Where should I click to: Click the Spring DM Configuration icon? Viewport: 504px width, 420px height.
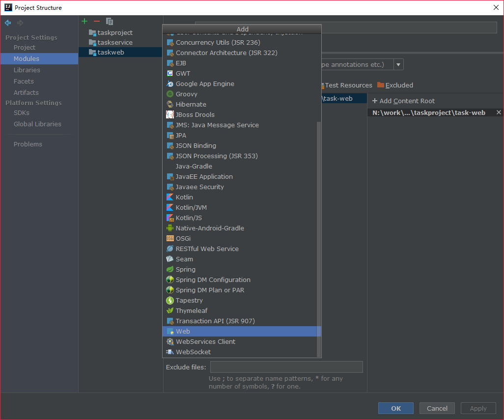tap(170, 280)
